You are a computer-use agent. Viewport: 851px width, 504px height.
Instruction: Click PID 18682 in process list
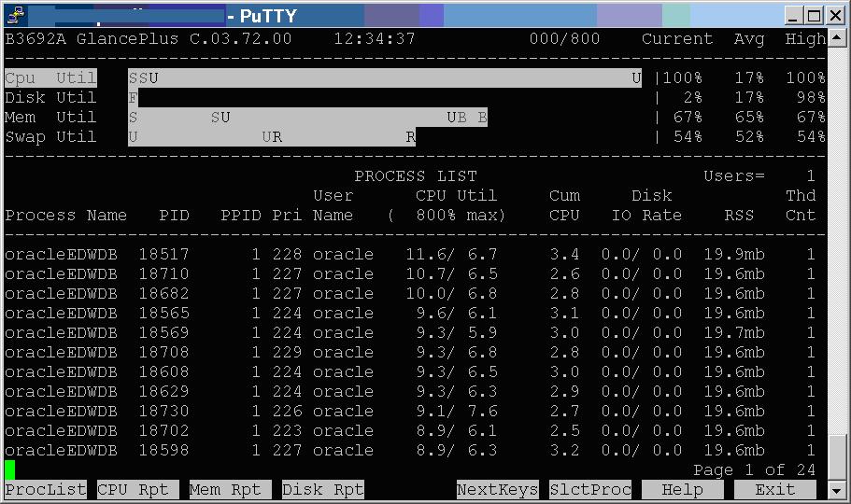(163, 293)
